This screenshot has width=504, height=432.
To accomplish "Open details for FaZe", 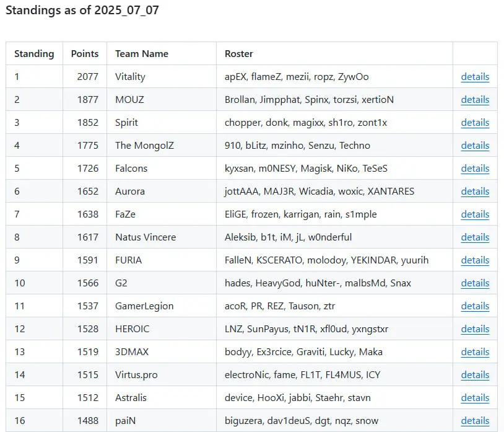I will point(475,214).
